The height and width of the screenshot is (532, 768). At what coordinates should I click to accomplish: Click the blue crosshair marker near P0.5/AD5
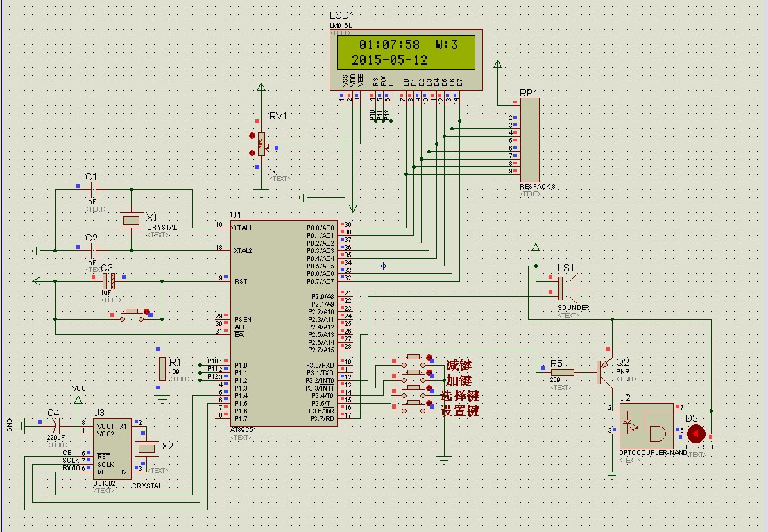click(383, 266)
